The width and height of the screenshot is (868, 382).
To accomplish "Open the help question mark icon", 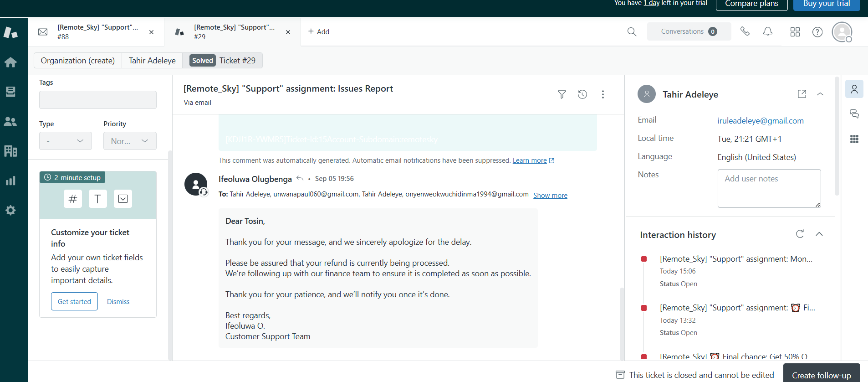I will click(817, 31).
